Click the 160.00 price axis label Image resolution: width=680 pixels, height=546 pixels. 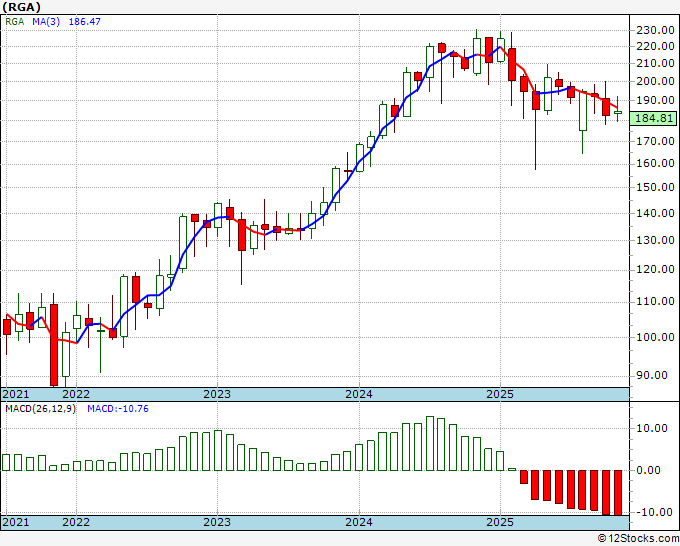click(x=655, y=163)
